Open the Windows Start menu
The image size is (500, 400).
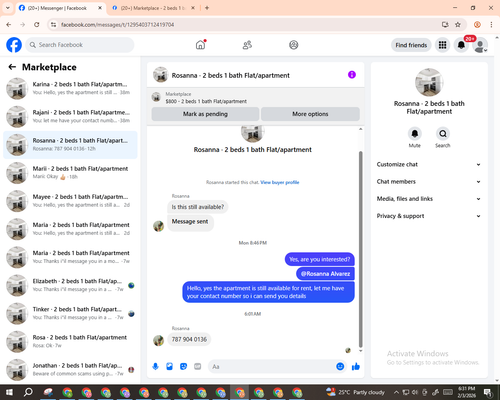coord(9,392)
